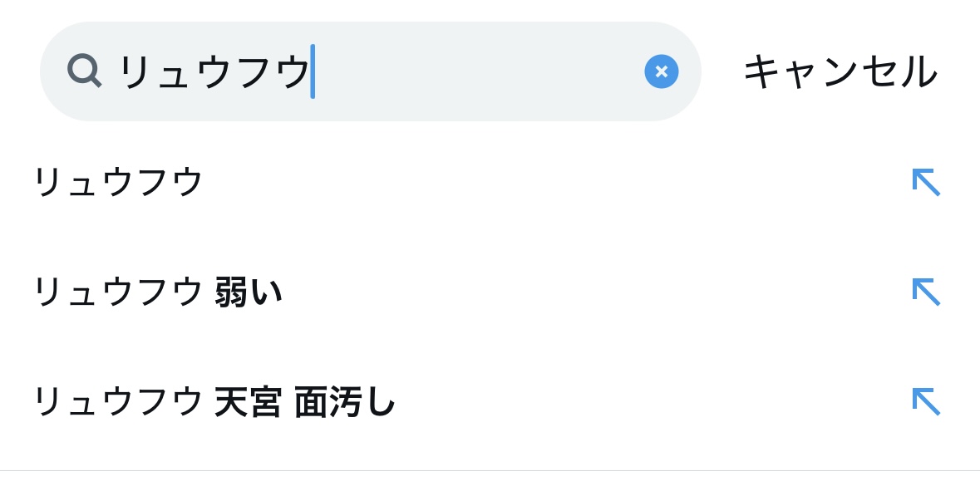Click the fill arrow beside the リュウフウ suggestion

925,182
